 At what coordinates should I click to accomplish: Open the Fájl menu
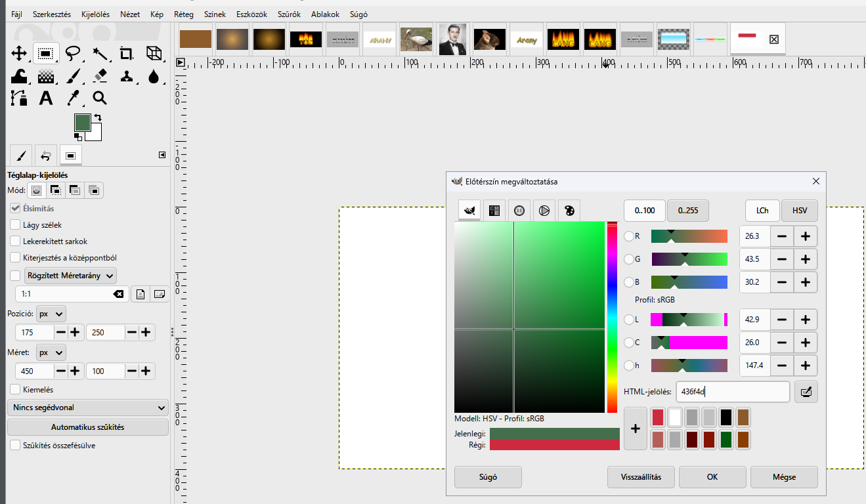(16, 14)
